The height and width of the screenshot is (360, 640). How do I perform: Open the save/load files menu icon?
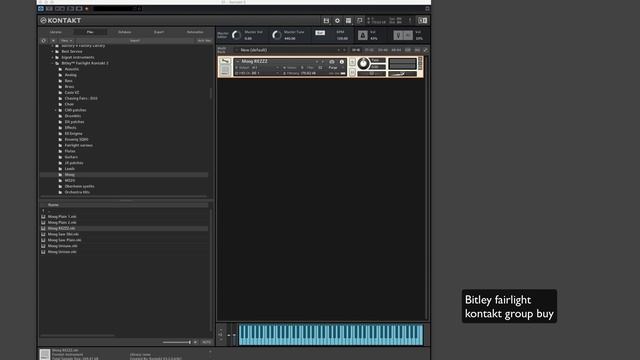coord(326,20)
